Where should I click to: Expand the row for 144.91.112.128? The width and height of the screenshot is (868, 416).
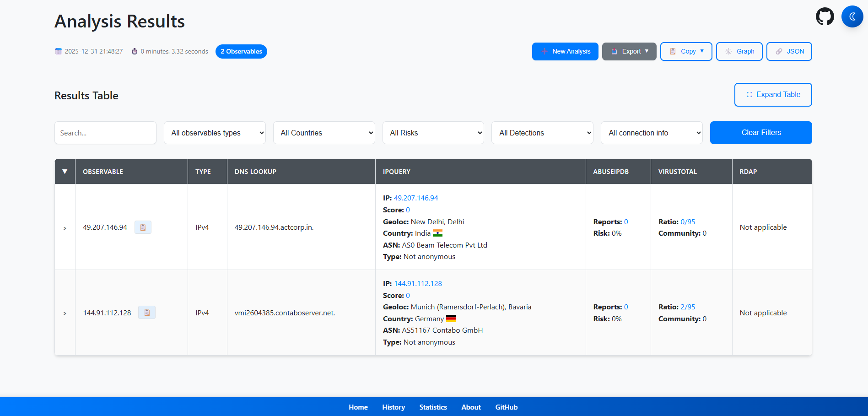tap(65, 313)
